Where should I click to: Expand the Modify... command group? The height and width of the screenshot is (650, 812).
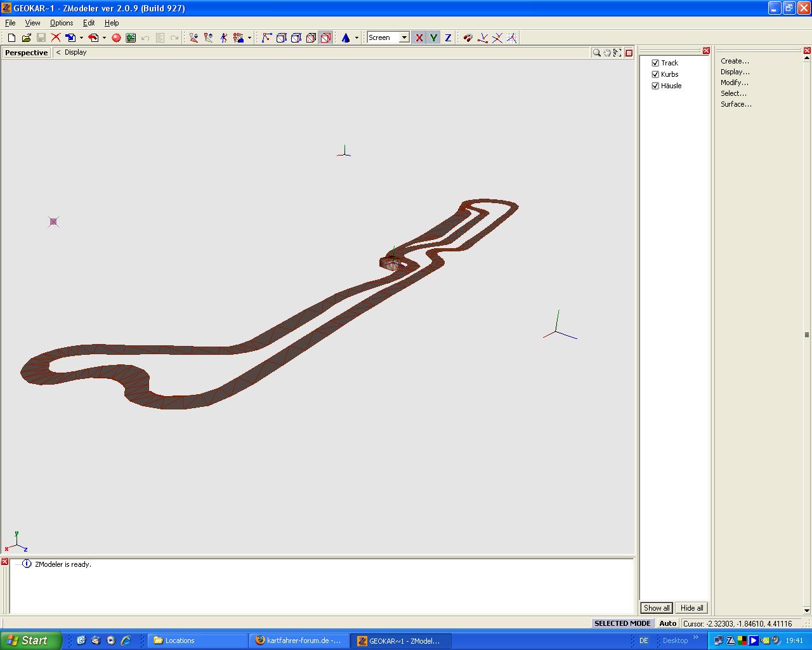coord(734,83)
